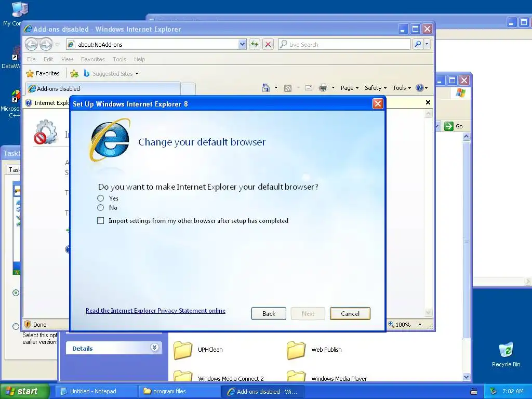Click the Refresh icon beside address bar
The width and height of the screenshot is (532, 399).
[255, 45]
